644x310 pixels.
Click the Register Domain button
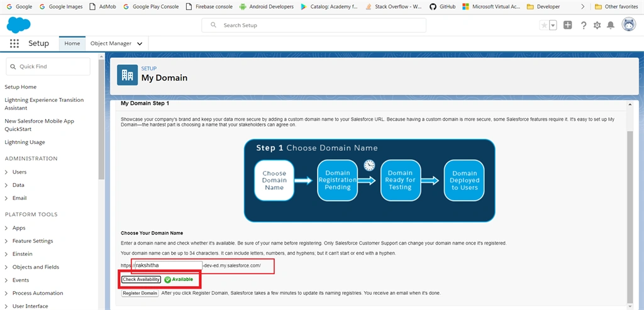click(x=140, y=293)
